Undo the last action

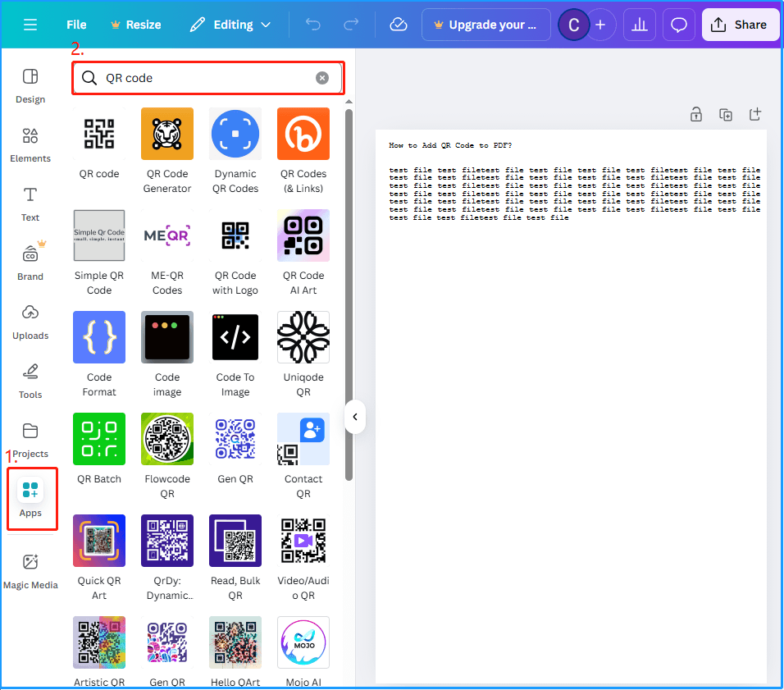click(x=313, y=24)
